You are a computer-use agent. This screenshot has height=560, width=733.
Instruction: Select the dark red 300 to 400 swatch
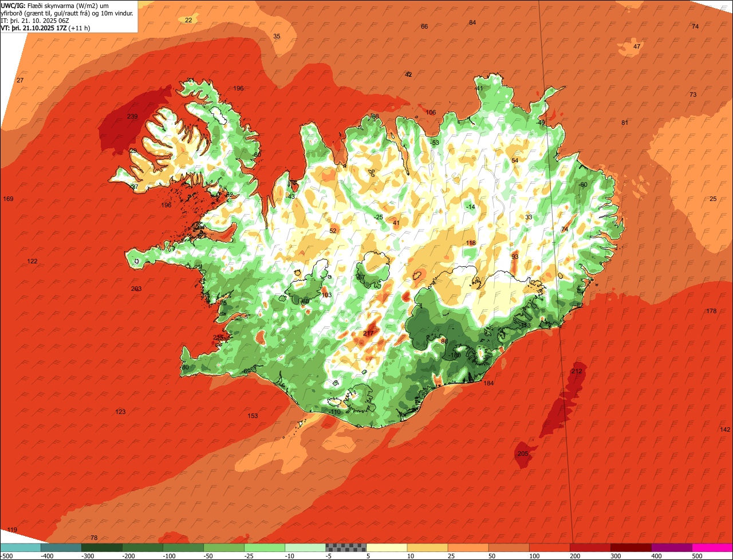(630, 547)
